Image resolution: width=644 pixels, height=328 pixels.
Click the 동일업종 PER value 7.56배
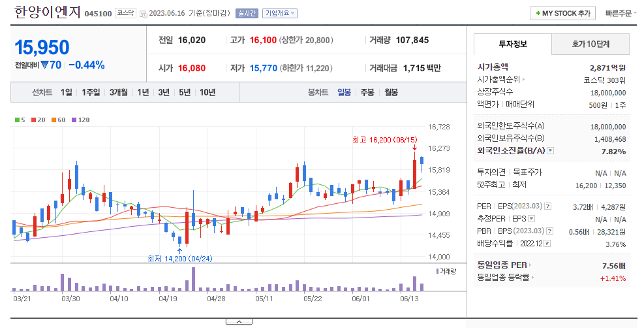click(614, 265)
